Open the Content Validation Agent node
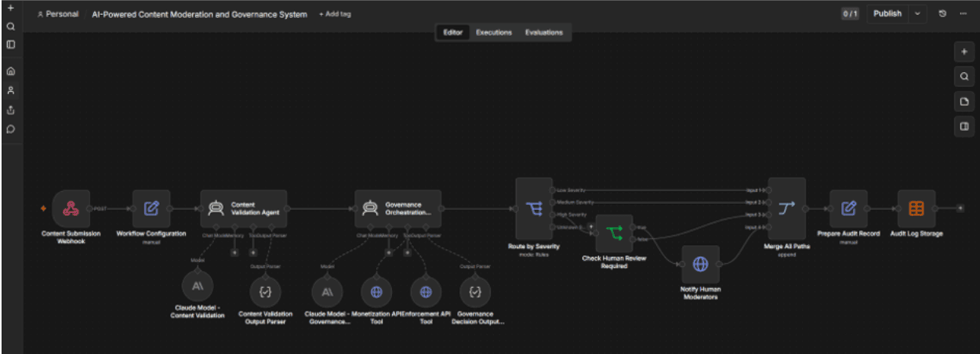 click(244, 208)
